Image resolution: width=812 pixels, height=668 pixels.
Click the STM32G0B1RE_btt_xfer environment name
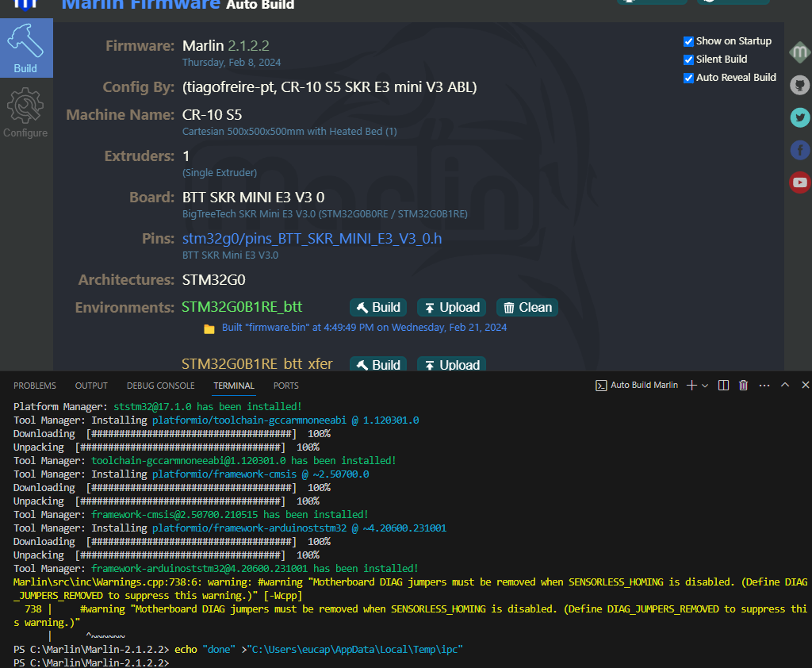tap(257, 363)
